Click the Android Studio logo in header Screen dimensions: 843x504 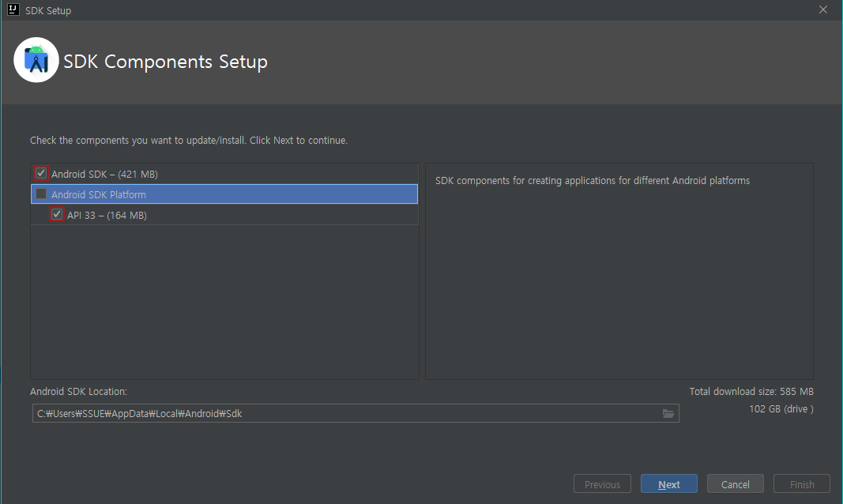(36, 60)
